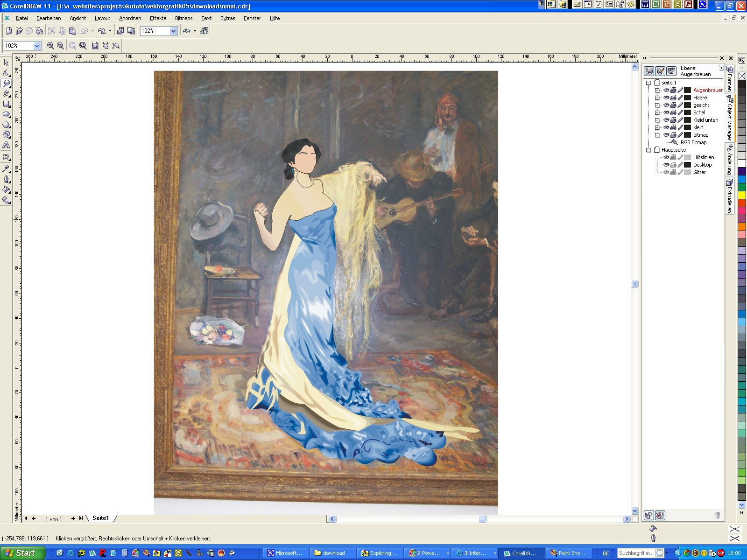Switch to the Formen docker tab
The image size is (747, 560).
pyautogui.click(x=730, y=78)
